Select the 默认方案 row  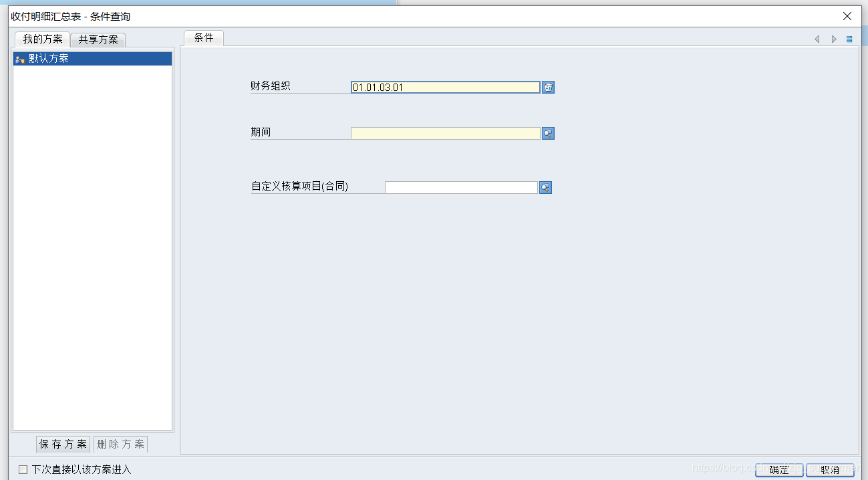[92, 59]
